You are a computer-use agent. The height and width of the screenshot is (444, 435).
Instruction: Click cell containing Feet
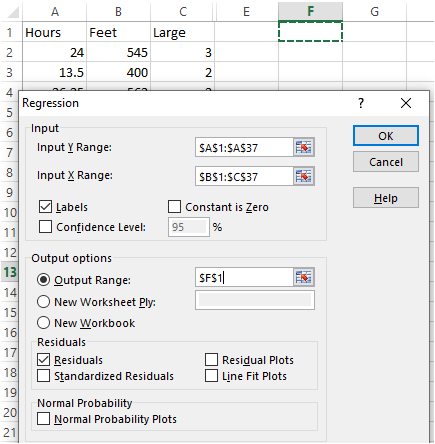coord(118,32)
